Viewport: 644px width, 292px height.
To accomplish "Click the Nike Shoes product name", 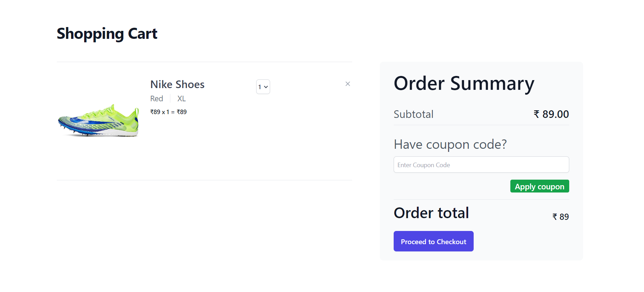I will tap(177, 85).
